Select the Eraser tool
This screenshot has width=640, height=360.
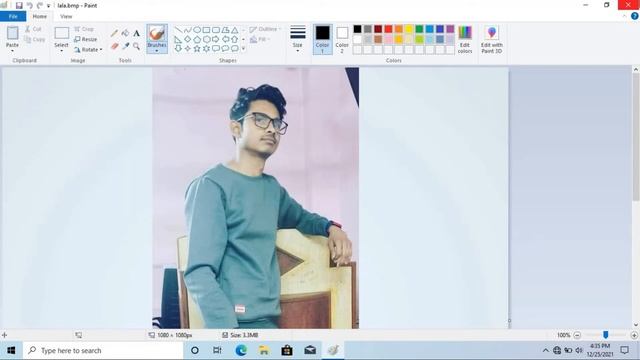coord(114,46)
